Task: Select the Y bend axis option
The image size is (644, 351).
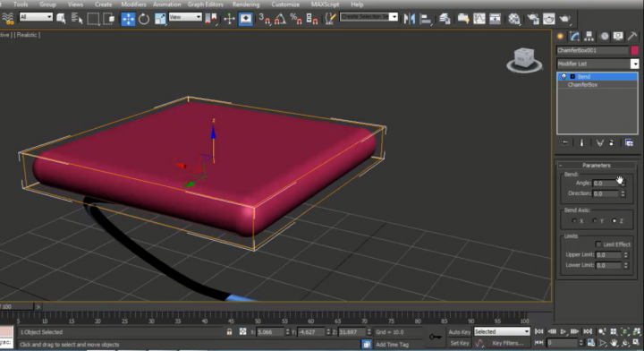Action: [594, 221]
